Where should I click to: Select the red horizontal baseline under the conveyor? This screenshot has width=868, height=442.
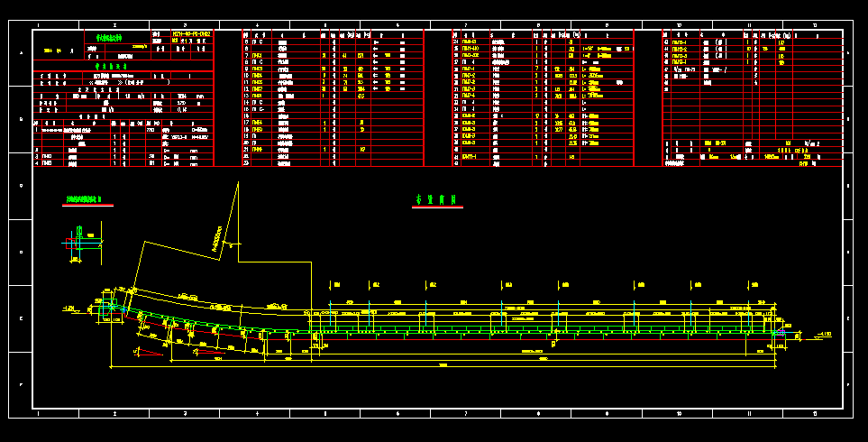(x=541, y=340)
